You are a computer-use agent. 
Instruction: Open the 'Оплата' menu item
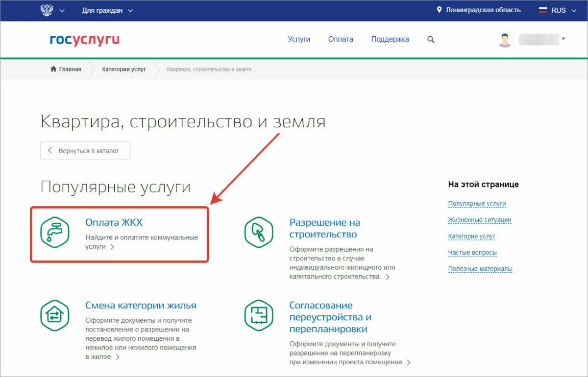pos(341,39)
